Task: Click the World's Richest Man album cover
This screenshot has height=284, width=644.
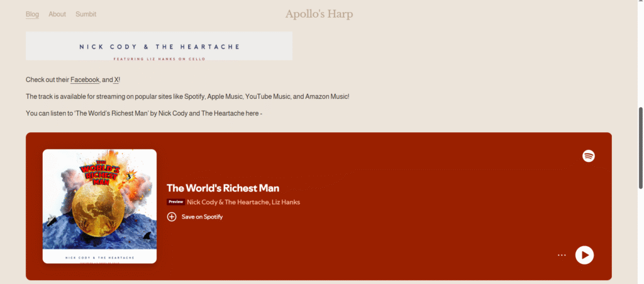Action: click(x=99, y=206)
